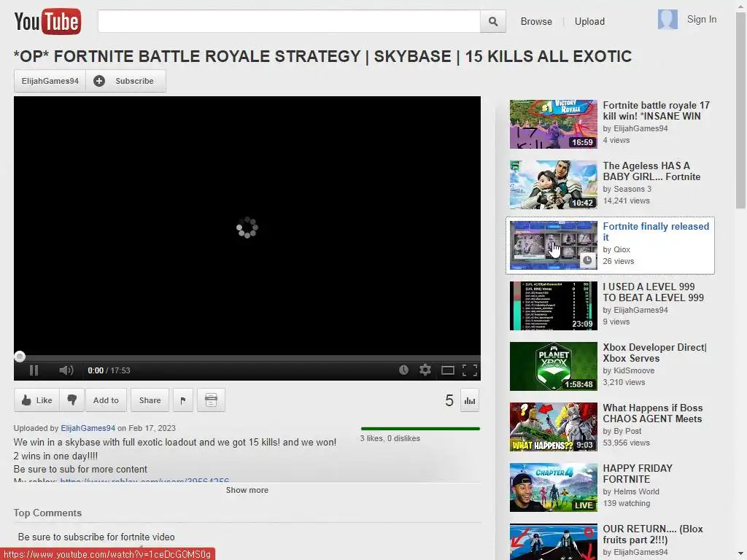Screen dimensions: 747x560
Task: Open ElijahGames94 uploader link in description
Action: coord(88,428)
